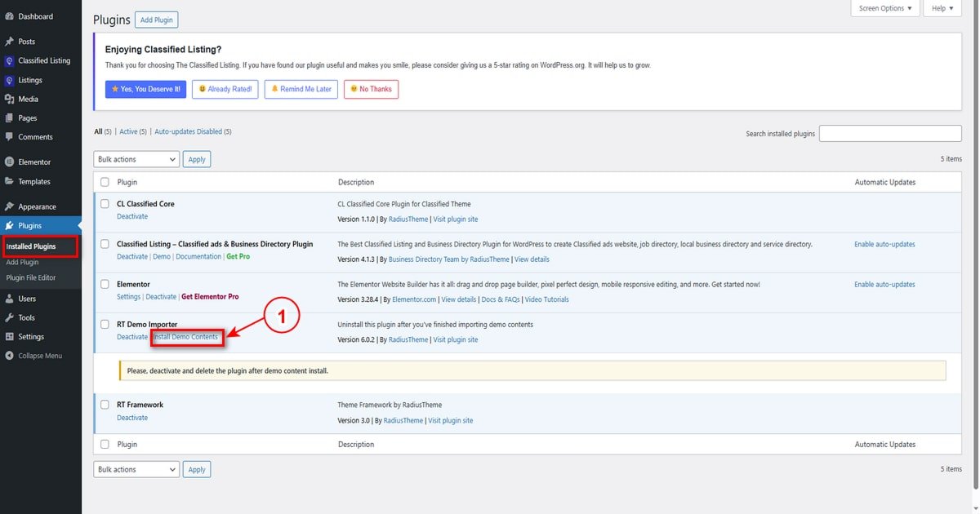
Task: Check the RT Demo Importer checkbox
Action: (x=105, y=324)
